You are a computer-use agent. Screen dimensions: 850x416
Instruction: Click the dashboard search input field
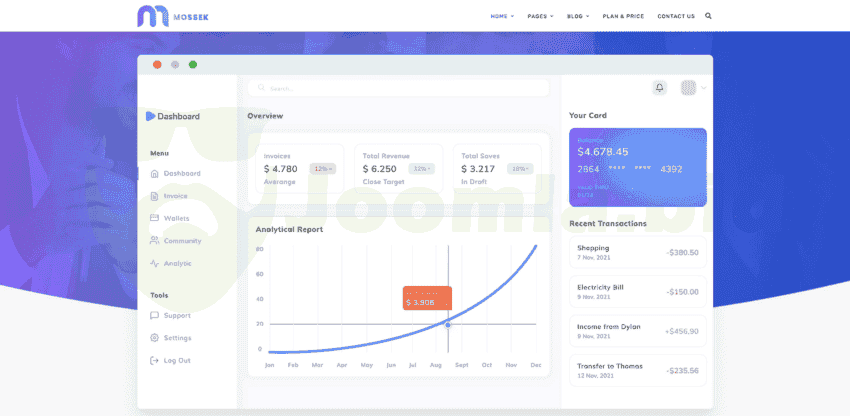point(400,88)
